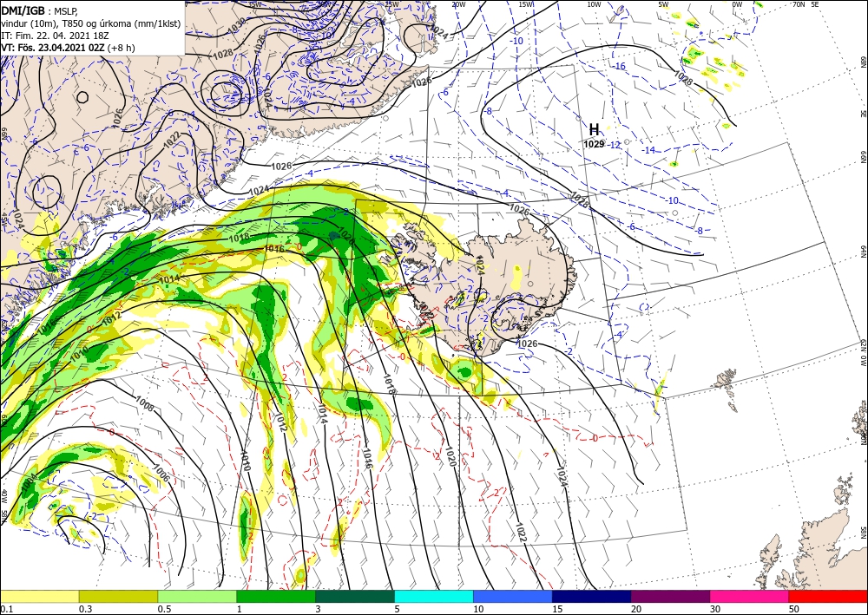This screenshot has height=615, width=868.
Task: Pick the green 1–3 legend swatch
Action: 276,596
